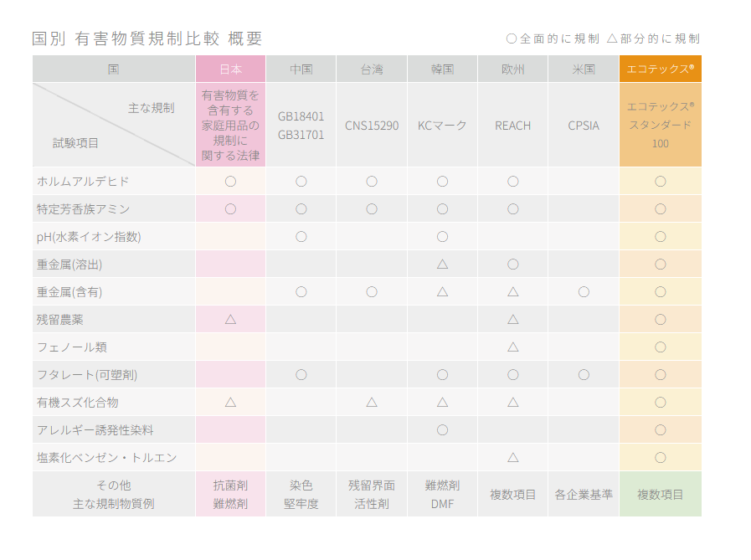This screenshot has width=751, height=560.
Task: Click the 国別 有害物質規制比較 概要 title
Action: [x=147, y=39]
